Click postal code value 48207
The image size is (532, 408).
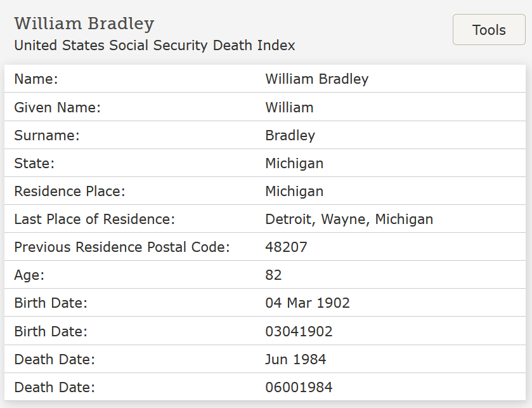(x=286, y=247)
